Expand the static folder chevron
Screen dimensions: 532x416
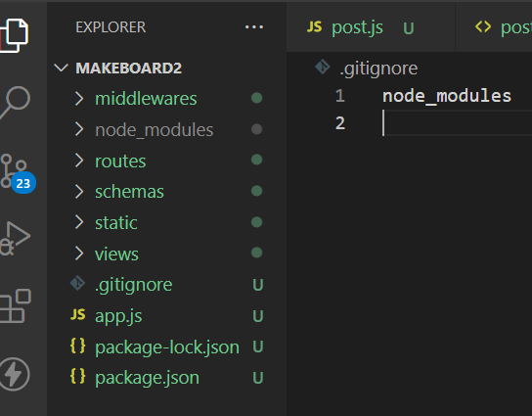pos(79,222)
